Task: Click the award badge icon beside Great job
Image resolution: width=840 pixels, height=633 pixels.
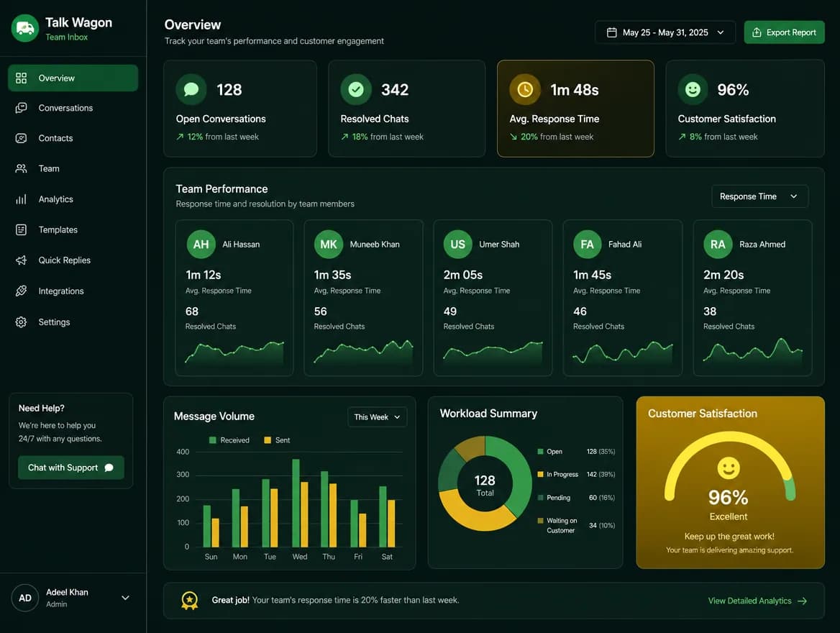Action: coord(190,601)
